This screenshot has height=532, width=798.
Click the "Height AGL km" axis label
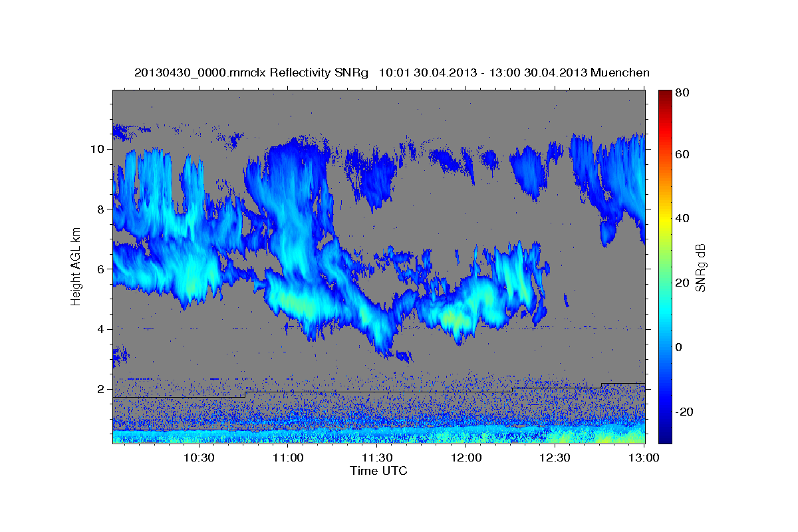click(x=76, y=266)
